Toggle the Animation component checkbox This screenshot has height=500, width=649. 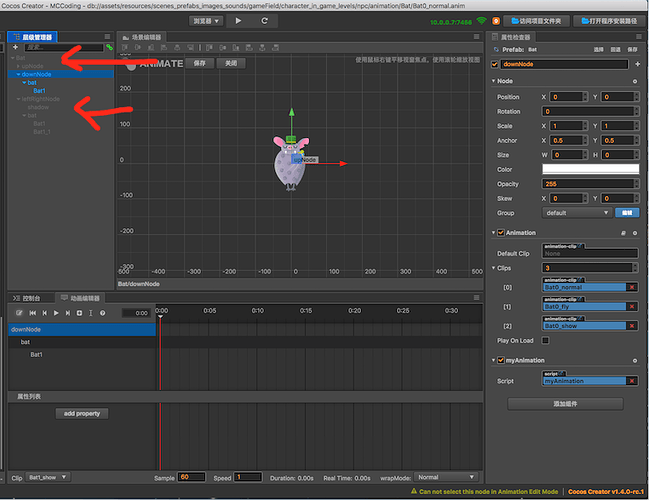click(x=501, y=233)
